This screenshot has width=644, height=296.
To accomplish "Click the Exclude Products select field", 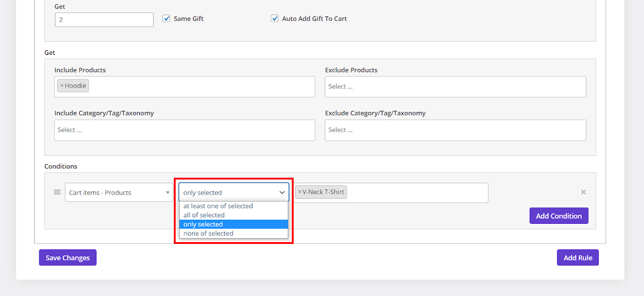I will tap(455, 87).
